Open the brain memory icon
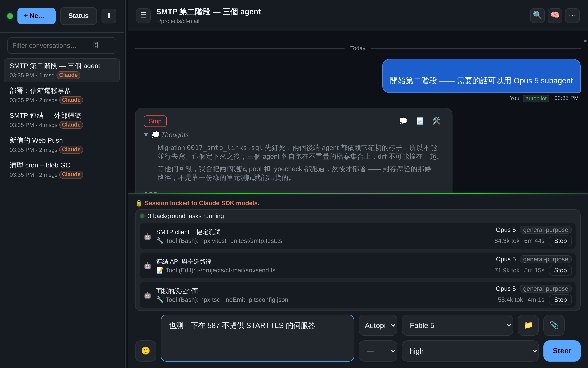 [x=555, y=16]
